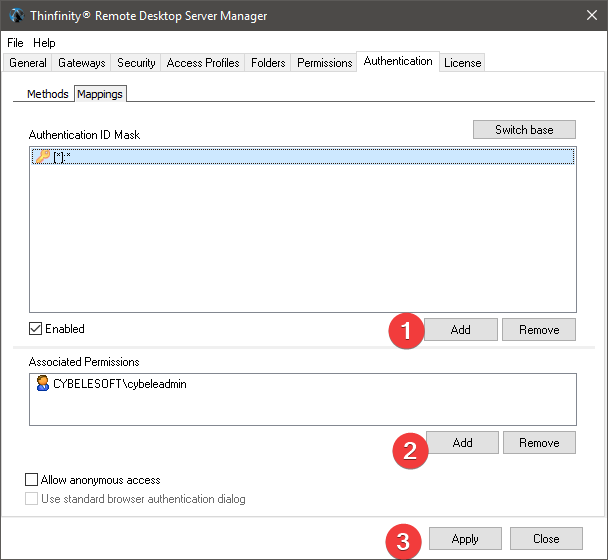This screenshot has height=560, width=608.
Task: Remove the selected Associated Permission
Action: 539,442
